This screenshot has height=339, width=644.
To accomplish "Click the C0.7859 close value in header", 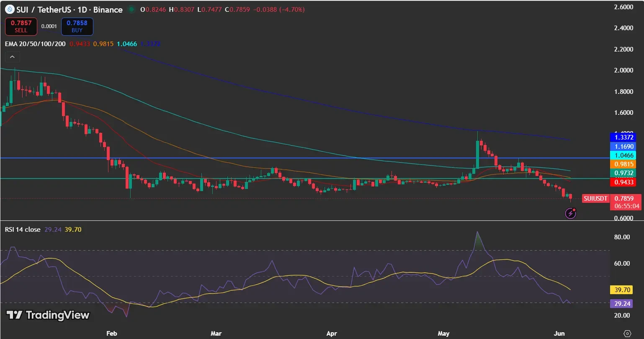I will pyautogui.click(x=237, y=9).
